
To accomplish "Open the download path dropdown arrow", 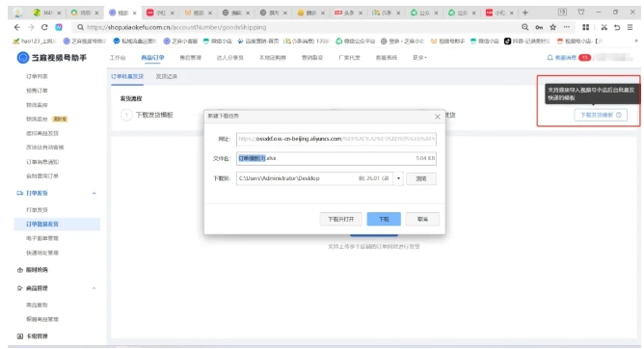I will 398,178.
